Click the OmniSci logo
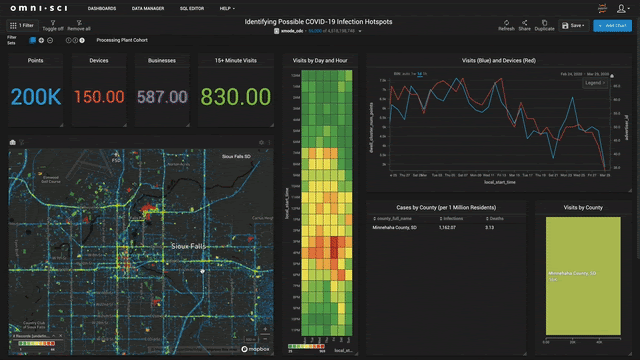 point(39,8)
